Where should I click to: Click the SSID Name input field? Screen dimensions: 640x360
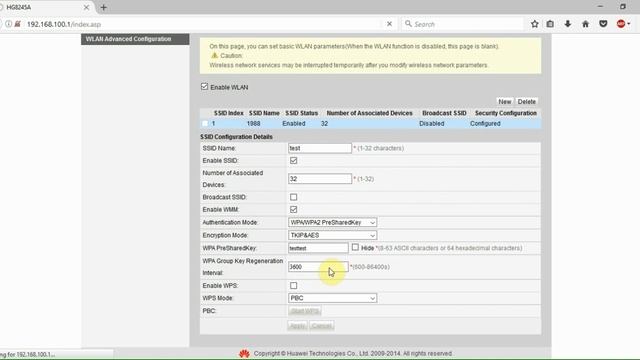pos(320,148)
